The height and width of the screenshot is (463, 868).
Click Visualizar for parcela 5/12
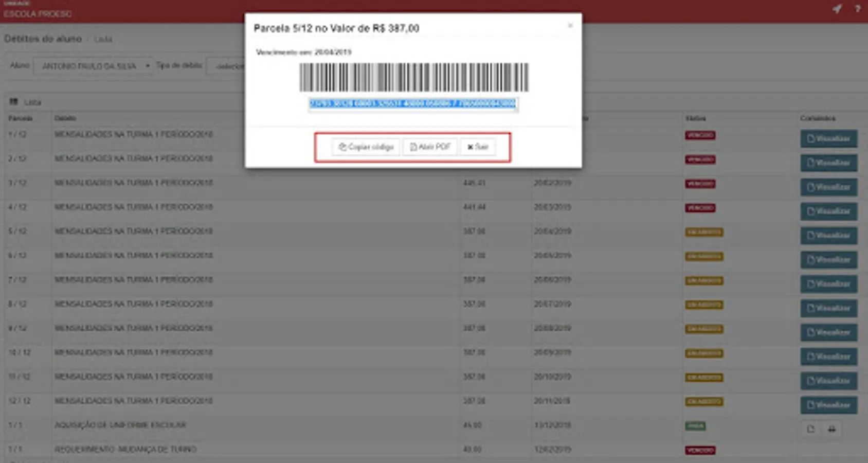[x=829, y=236]
